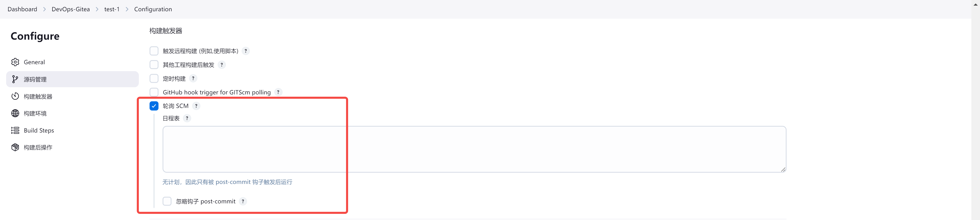The height and width of the screenshot is (220, 980).
Task: Show help for 轮询 SCM option
Action: point(196,106)
